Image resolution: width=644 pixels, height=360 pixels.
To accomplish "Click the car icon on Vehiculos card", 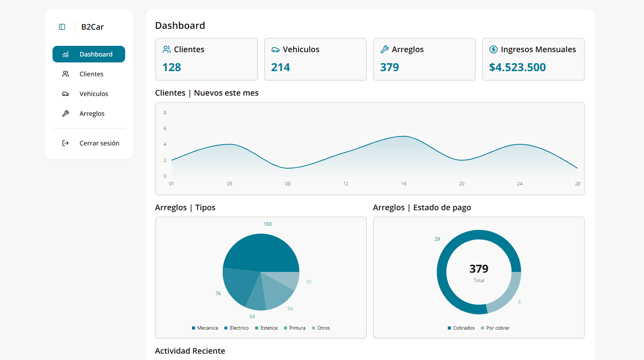I will (275, 50).
